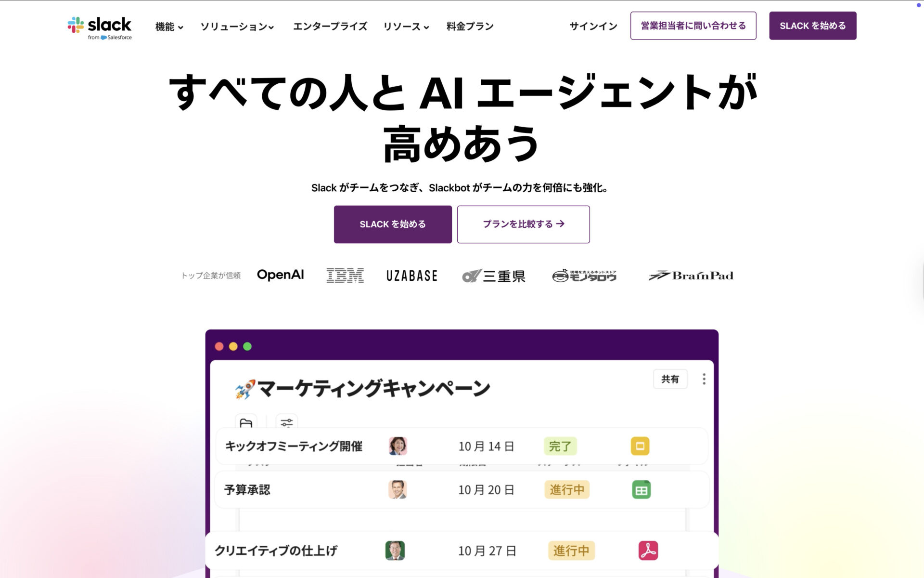Image resolution: width=924 pixels, height=578 pixels.
Task: Click the 10 月 27 日 date
Action: pyautogui.click(x=487, y=551)
